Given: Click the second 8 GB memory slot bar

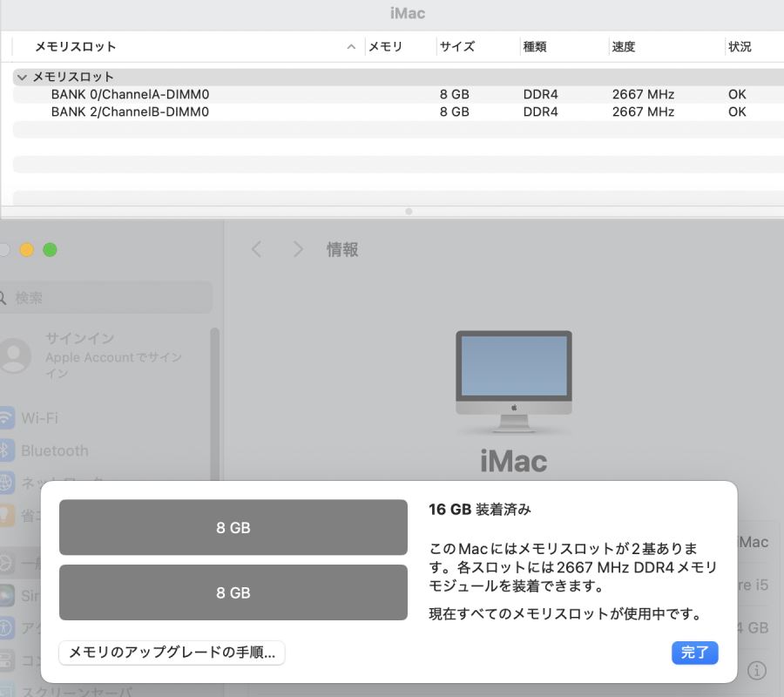Looking at the screenshot, I should click(233, 592).
